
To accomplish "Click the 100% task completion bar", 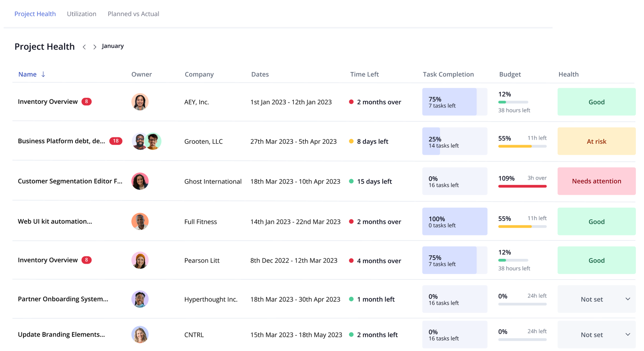I will 454,221.
